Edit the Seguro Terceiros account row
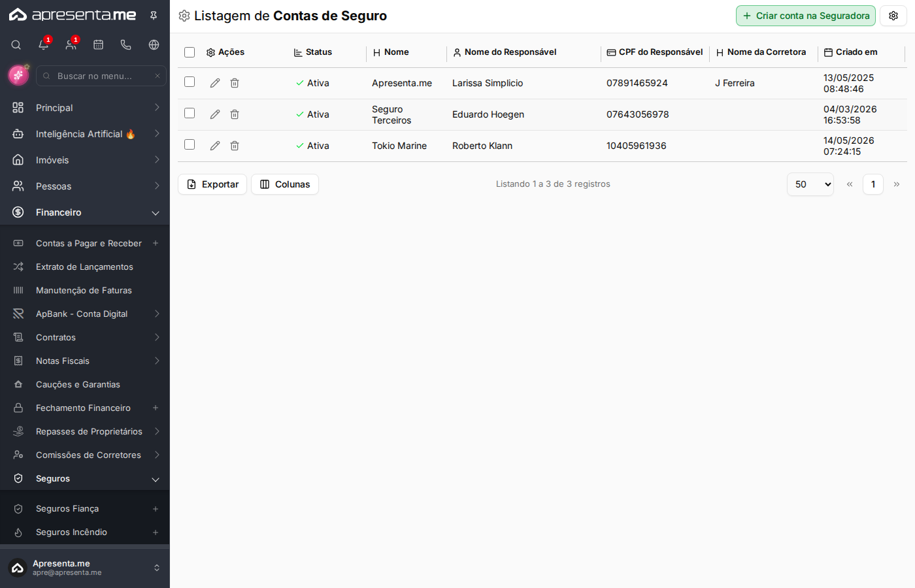This screenshot has height=588, width=915. [x=215, y=114]
